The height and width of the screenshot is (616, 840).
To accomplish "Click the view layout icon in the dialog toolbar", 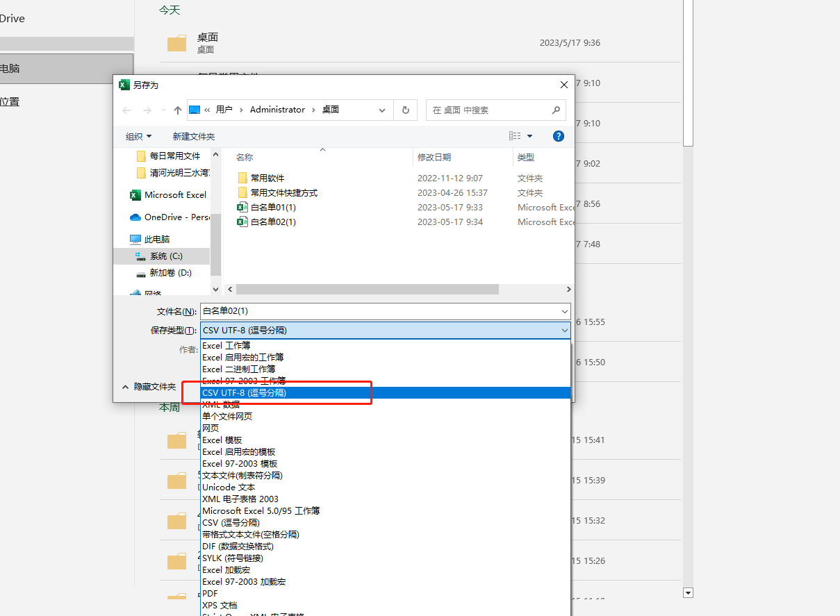I will (x=515, y=136).
